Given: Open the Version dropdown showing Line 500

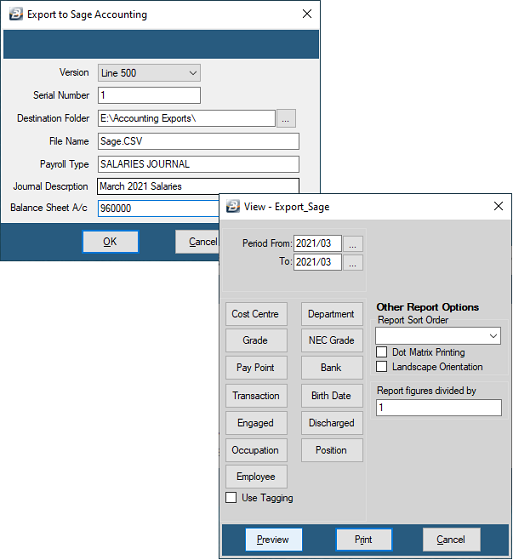Looking at the screenshot, I should (149, 73).
